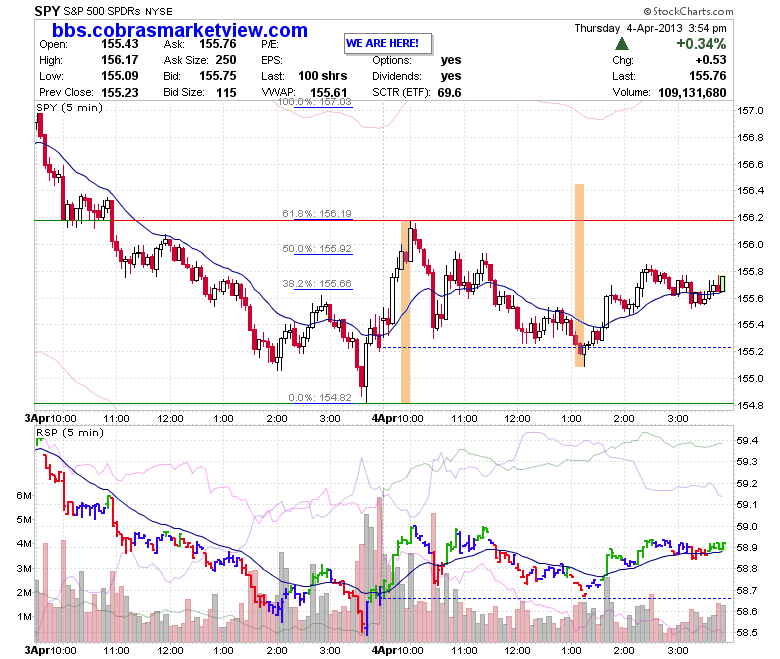
Task: Click the 4Apr date label on SPY time axis
Action: tap(384, 418)
